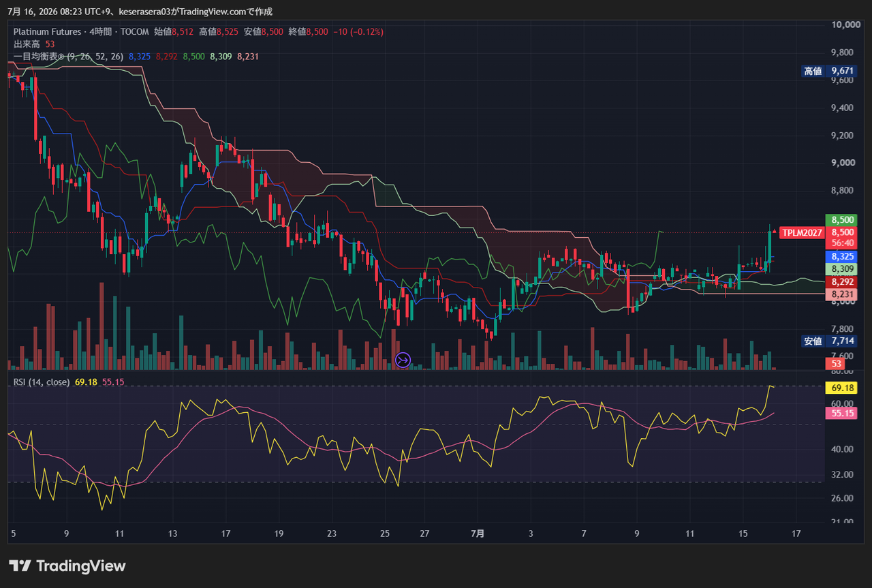
Task: Click the TOCOM exchange name in legend
Action: coord(136,32)
